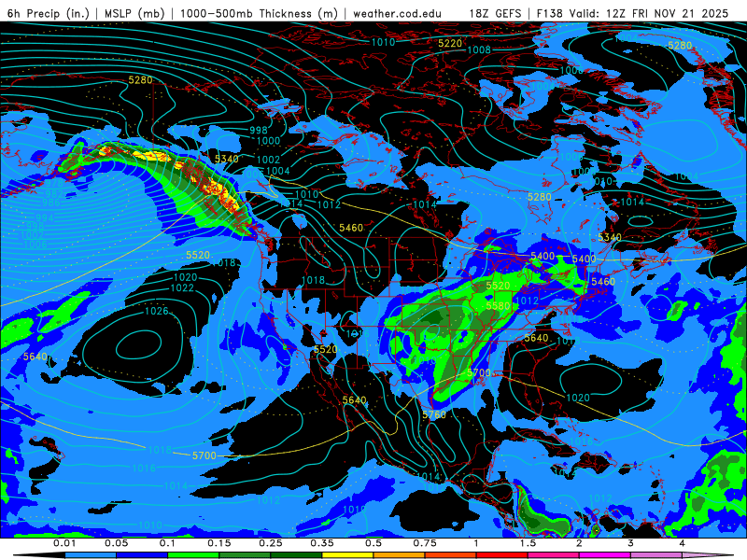Select "1000-500mb Thickness (m)" header text
This screenshot has height=560, width=747.
coord(259,13)
